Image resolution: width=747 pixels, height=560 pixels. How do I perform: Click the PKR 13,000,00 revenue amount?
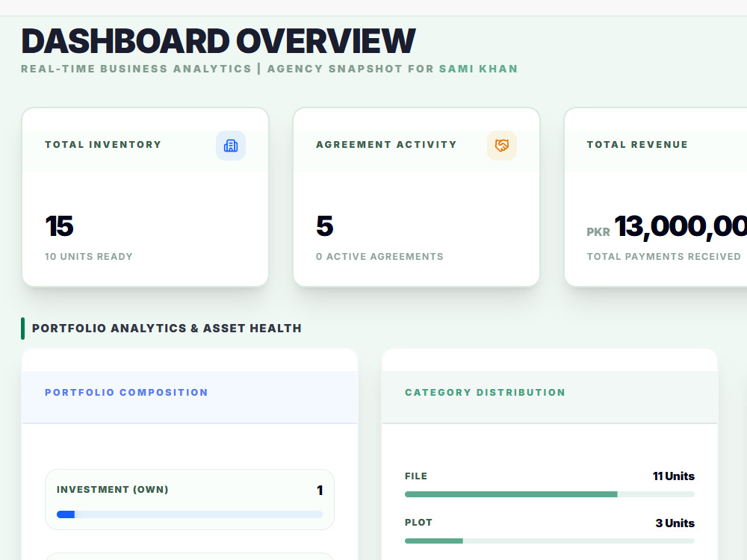click(x=667, y=226)
